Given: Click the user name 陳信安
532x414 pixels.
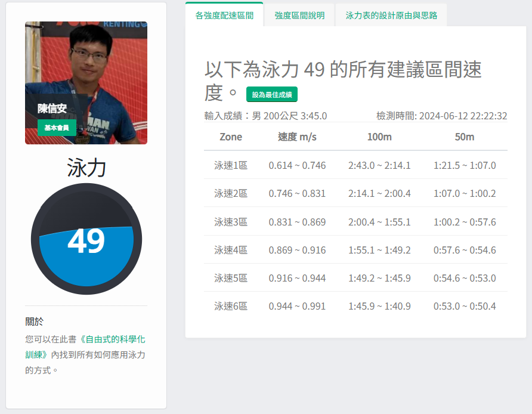Looking at the screenshot, I should pos(52,109).
